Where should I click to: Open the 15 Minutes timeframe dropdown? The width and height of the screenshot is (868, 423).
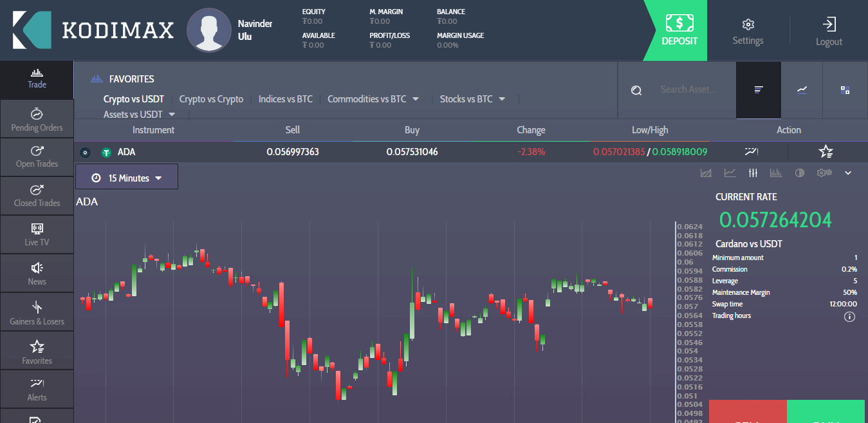[x=127, y=178]
